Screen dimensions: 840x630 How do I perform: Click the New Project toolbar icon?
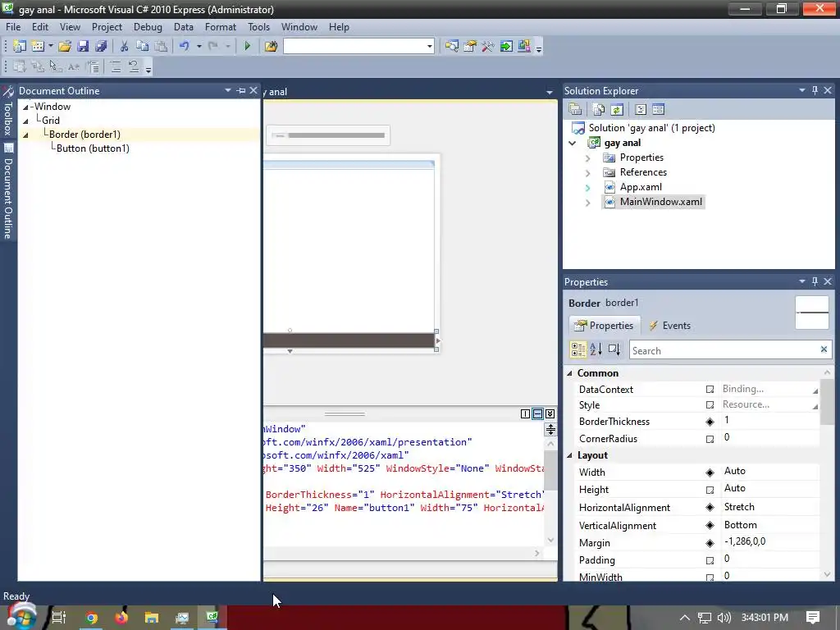point(20,47)
